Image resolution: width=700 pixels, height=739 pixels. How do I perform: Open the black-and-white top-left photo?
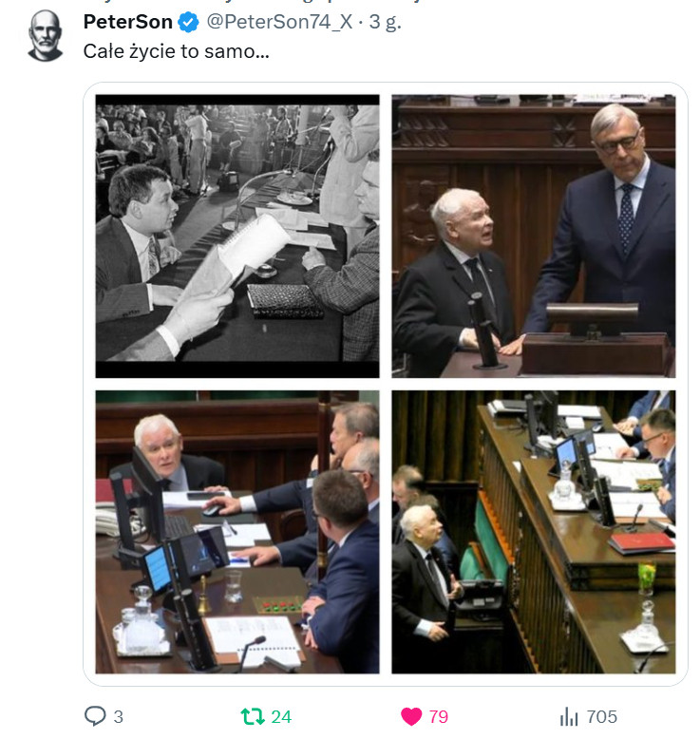237,237
